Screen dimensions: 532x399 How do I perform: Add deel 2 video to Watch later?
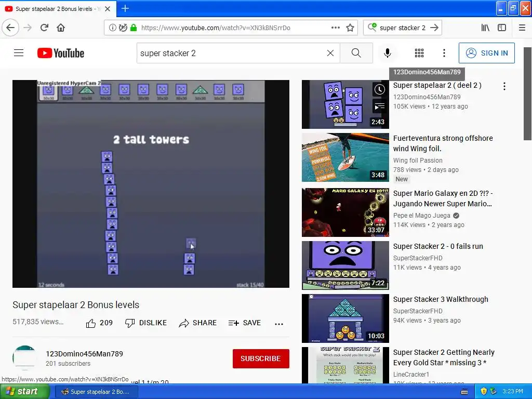[380, 89]
